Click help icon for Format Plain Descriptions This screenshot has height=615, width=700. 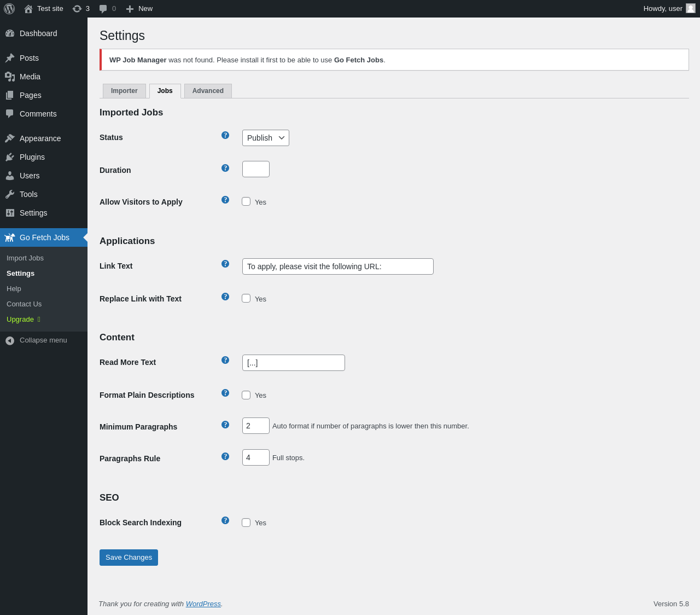point(225,393)
